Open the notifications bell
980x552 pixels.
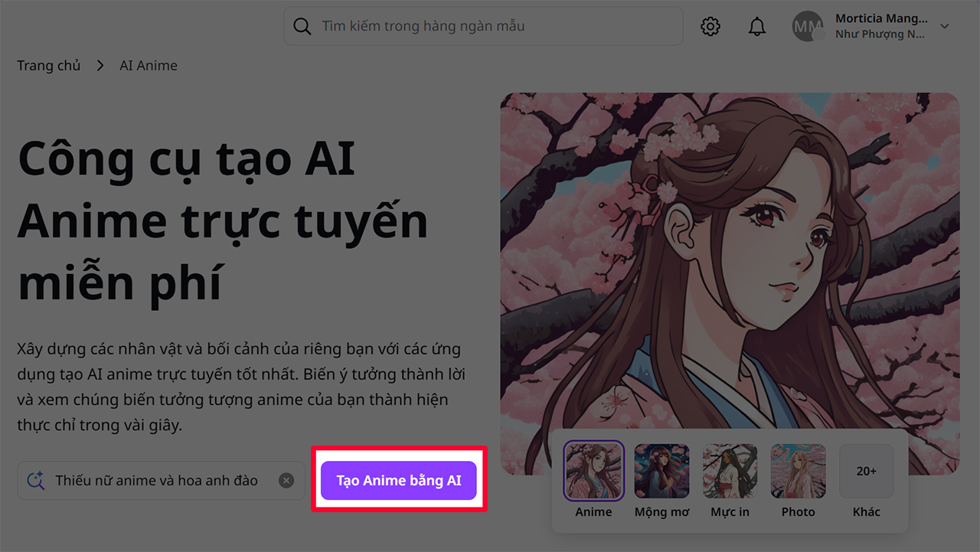pos(756,27)
